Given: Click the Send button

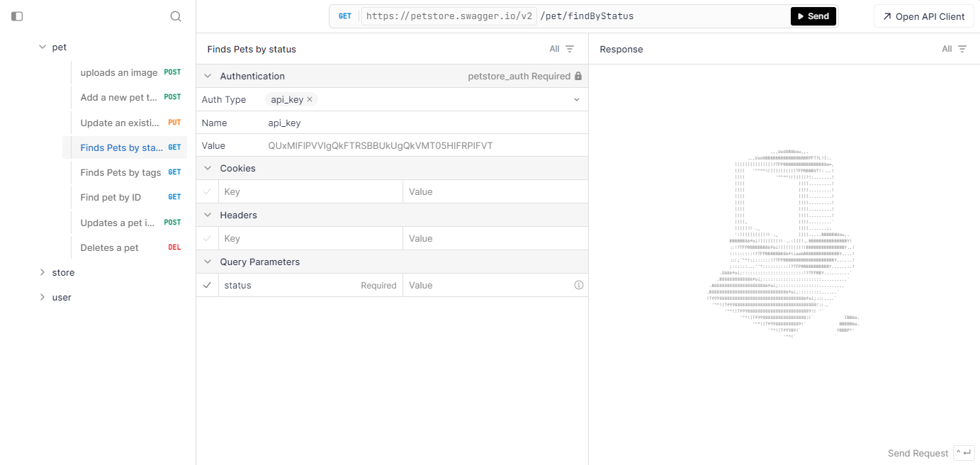Looking at the screenshot, I should 813,15.
